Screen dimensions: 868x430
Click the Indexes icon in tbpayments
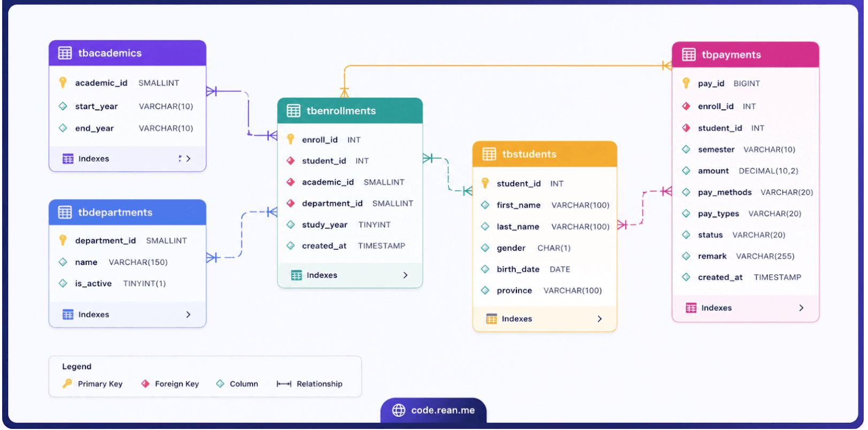691,308
